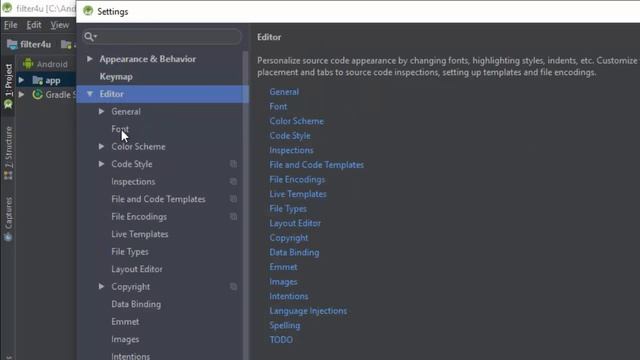This screenshot has width=640, height=360.
Task: Open the Intentions link
Action: [289, 296]
